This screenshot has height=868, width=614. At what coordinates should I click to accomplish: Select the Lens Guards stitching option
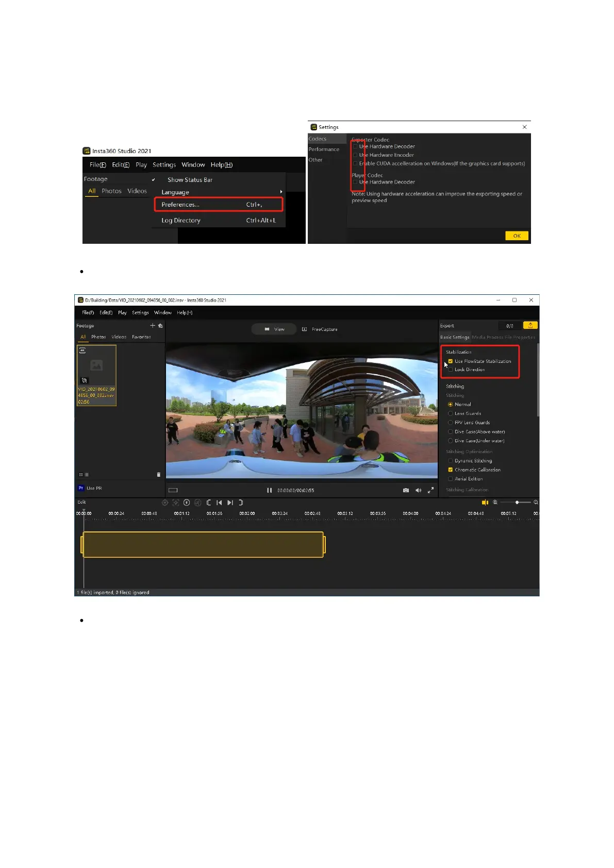point(450,413)
